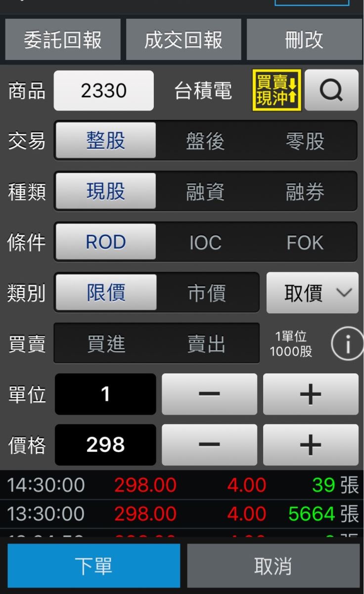
Task: Lower 價格 with minus button
Action: tap(209, 445)
